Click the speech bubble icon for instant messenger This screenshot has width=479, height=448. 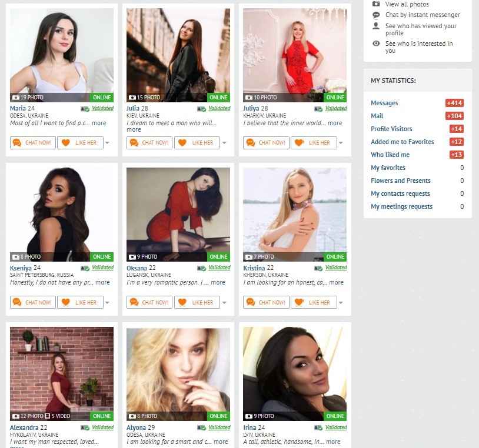[376, 15]
